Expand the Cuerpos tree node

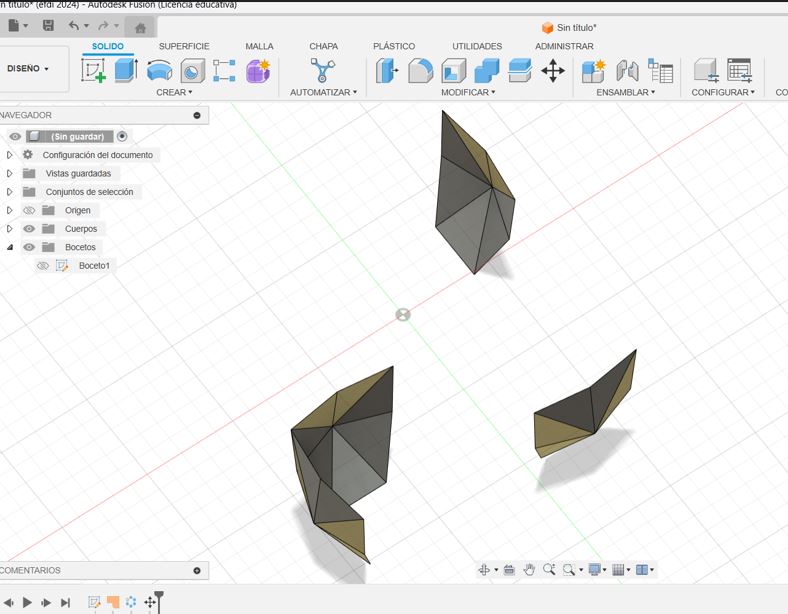point(9,229)
